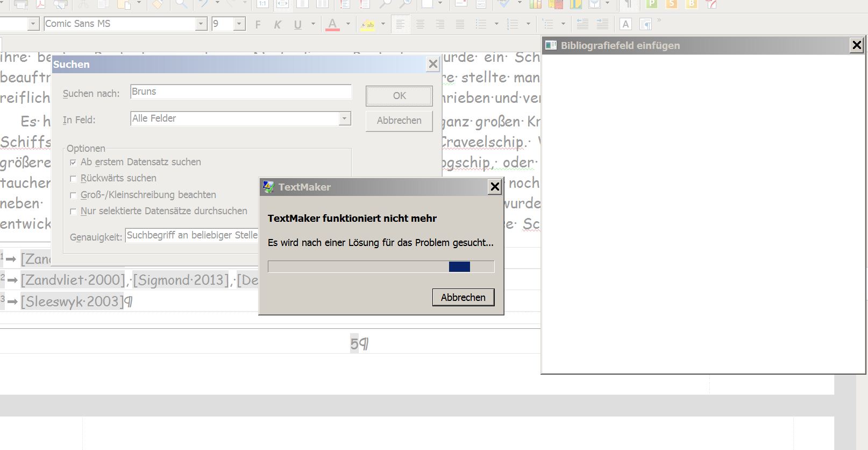Click the 1:1 actual size zoom icon

tap(262, 4)
